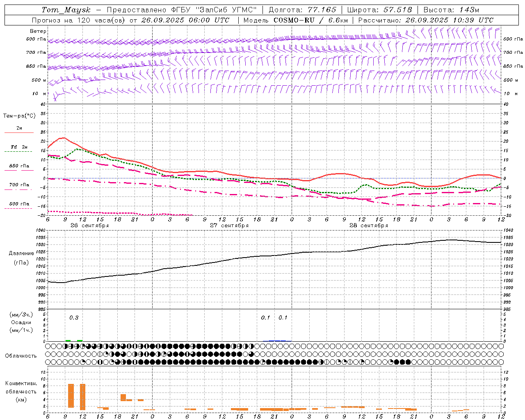Click the Tom_Maysk station title
525x420 pixels.
(66, 10)
